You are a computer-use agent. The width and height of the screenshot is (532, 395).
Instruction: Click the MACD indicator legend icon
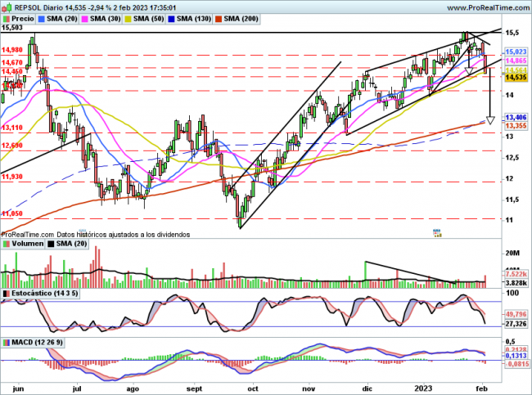pos(7,341)
